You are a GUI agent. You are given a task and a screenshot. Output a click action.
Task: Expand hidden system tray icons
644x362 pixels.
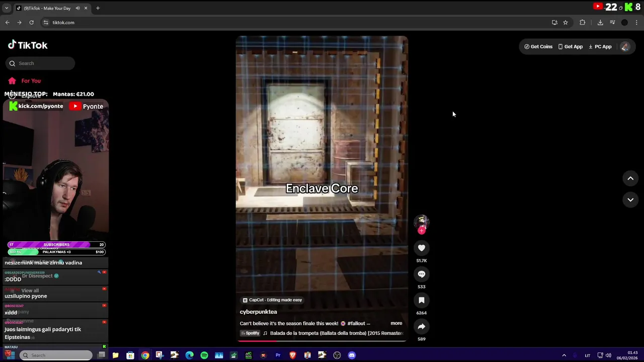(564, 355)
